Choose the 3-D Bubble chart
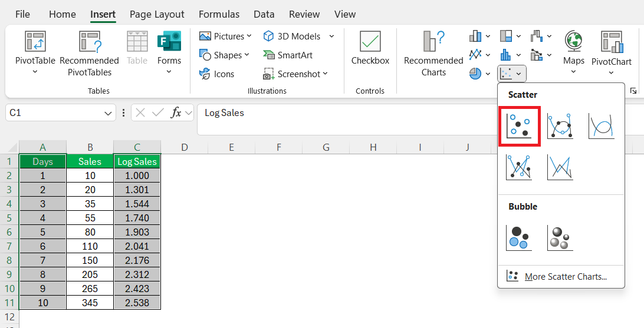 560,238
